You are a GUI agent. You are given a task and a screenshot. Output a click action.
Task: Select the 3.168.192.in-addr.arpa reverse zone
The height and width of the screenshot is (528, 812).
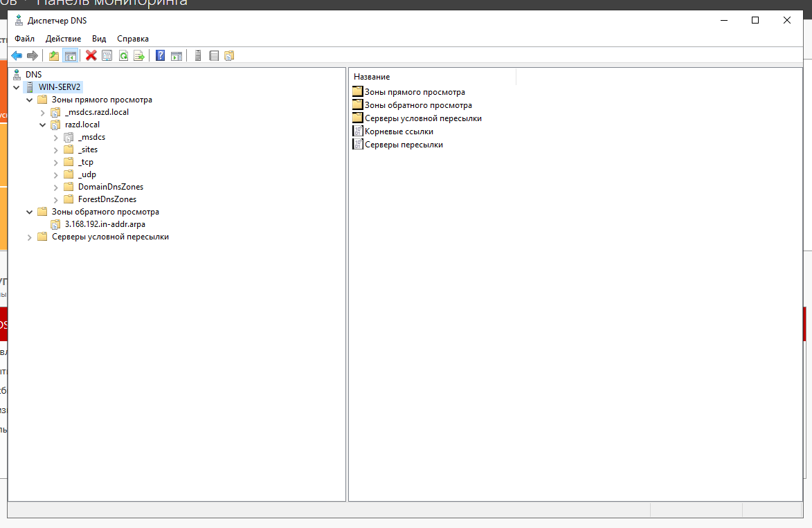click(x=105, y=224)
